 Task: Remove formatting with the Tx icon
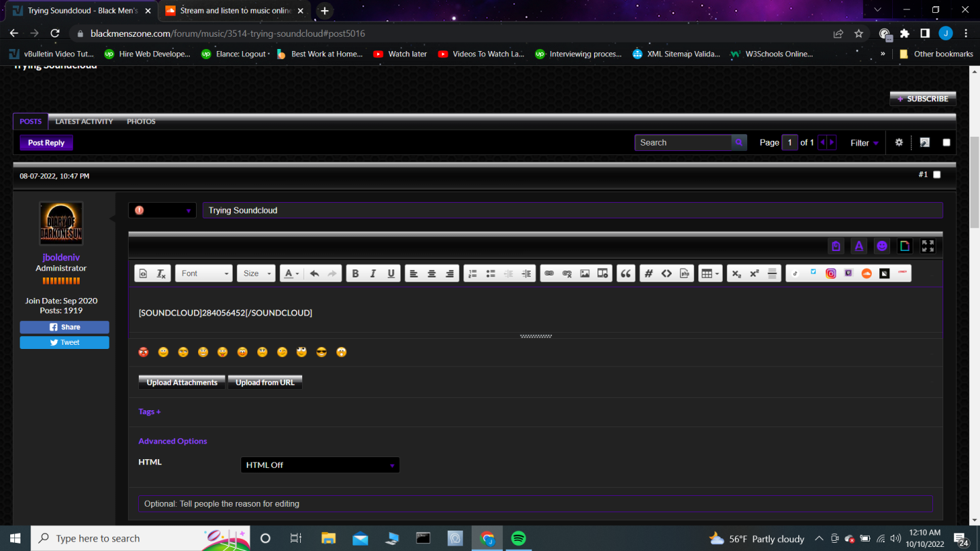tap(161, 273)
